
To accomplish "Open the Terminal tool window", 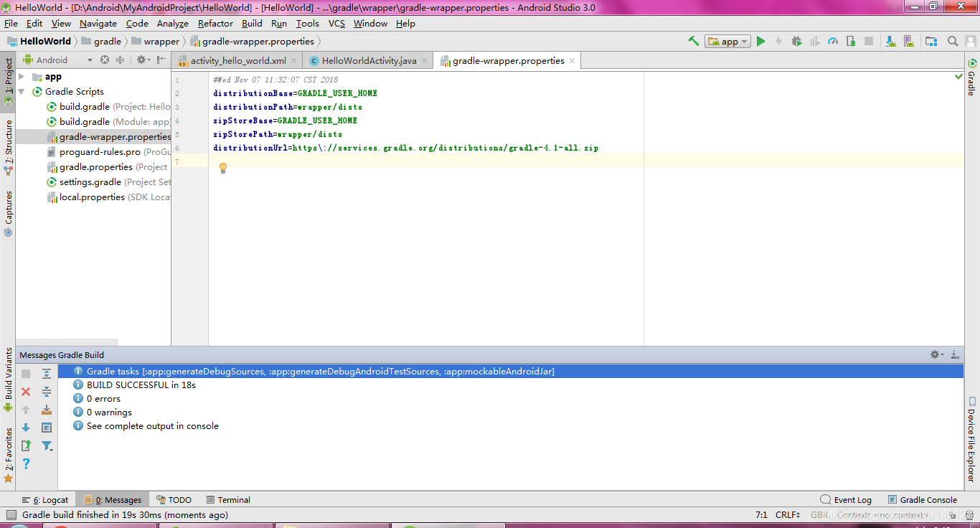I will pos(229,500).
